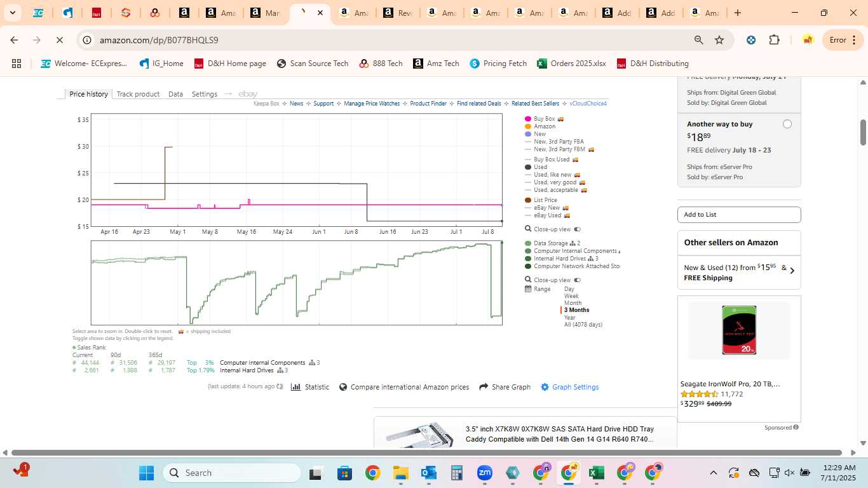Toggle the Used legend series
The width and height of the screenshot is (868, 488).
(536, 167)
